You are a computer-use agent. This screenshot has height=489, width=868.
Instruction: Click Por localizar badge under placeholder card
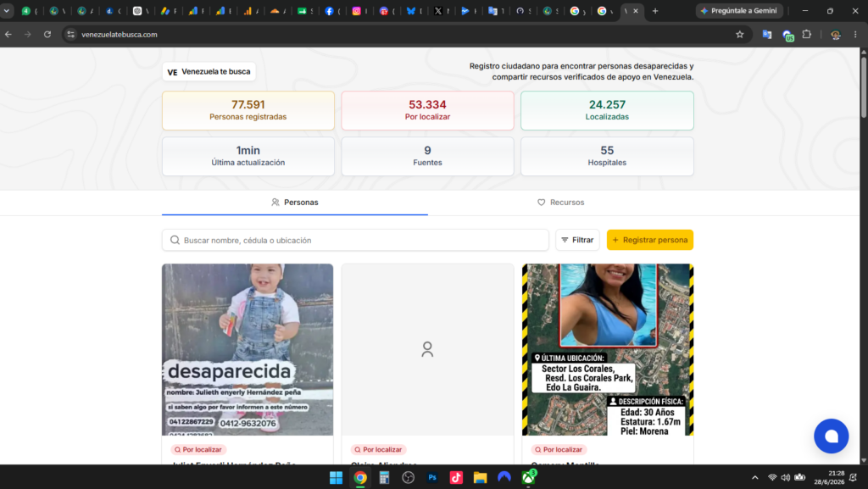379,450
